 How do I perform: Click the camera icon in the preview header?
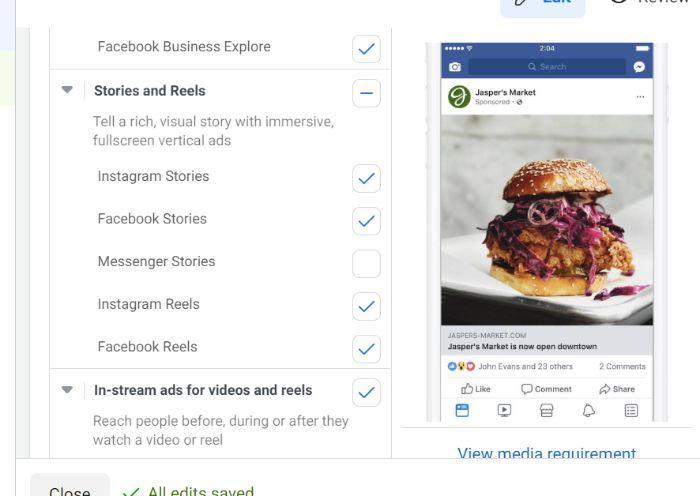tap(455, 67)
